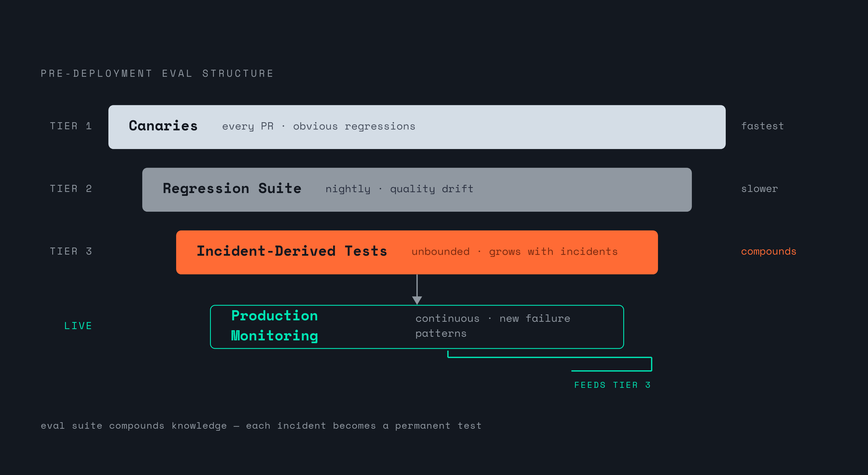Click the orange 'compounds' label
868x475 pixels.
click(x=769, y=252)
